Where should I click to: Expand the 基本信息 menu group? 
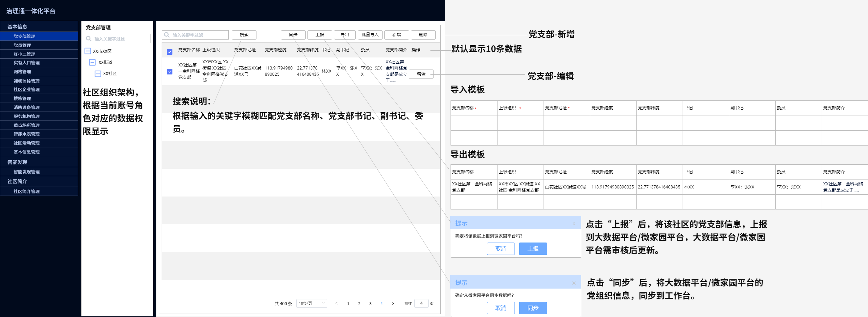pyautogui.click(x=39, y=26)
